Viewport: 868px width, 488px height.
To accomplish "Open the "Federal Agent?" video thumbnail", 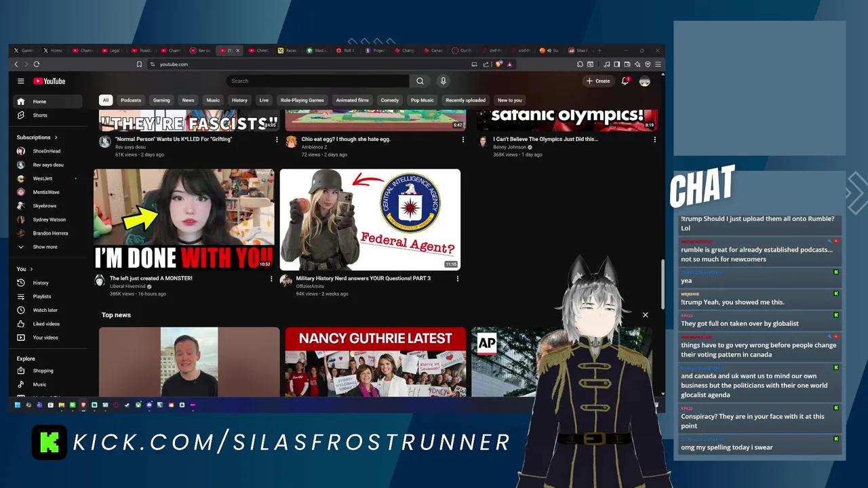I will [370, 220].
